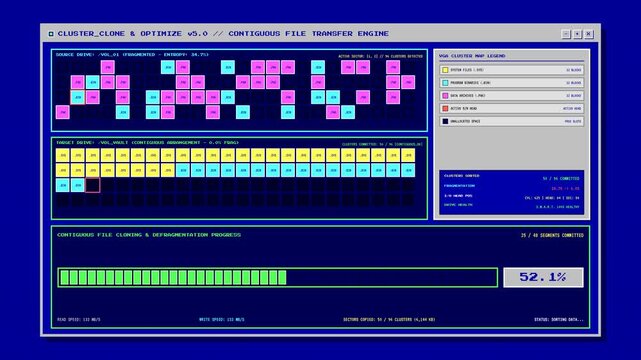Click the dark Unallocated Space legend swatch
Screen dimensions: 641x360
click(x=445, y=121)
